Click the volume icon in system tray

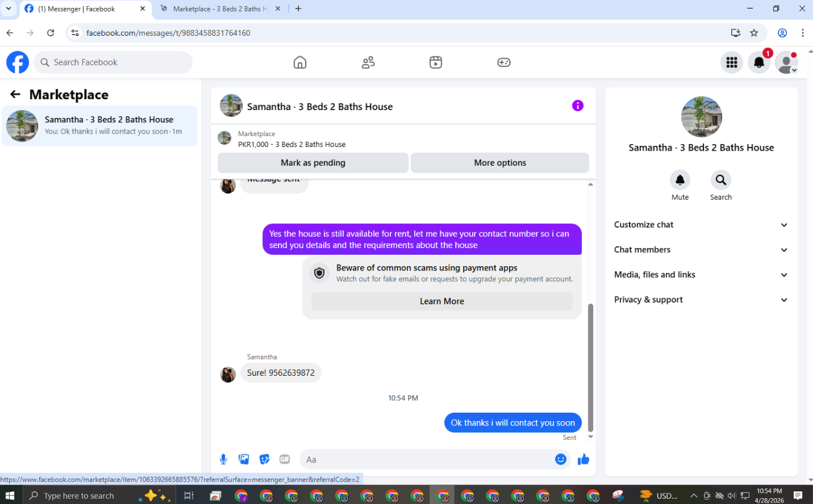[732, 496]
